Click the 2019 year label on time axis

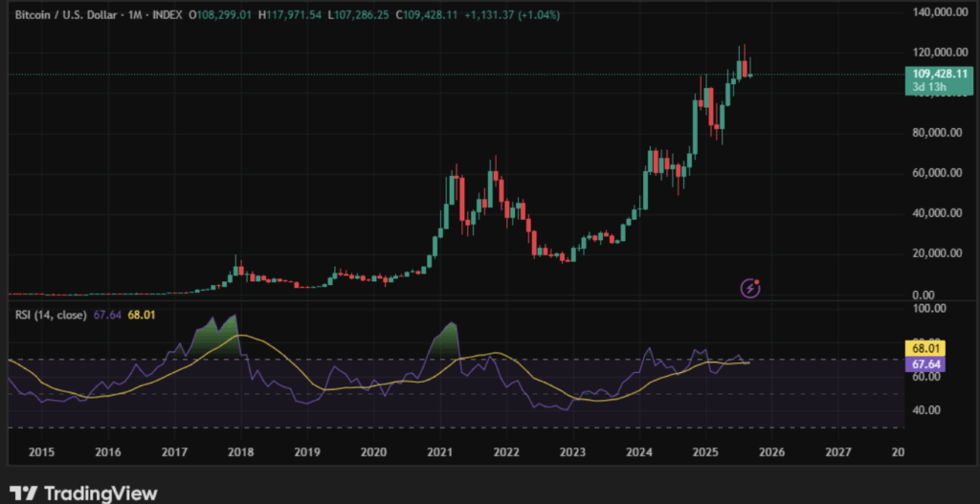[x=307, y=452]
